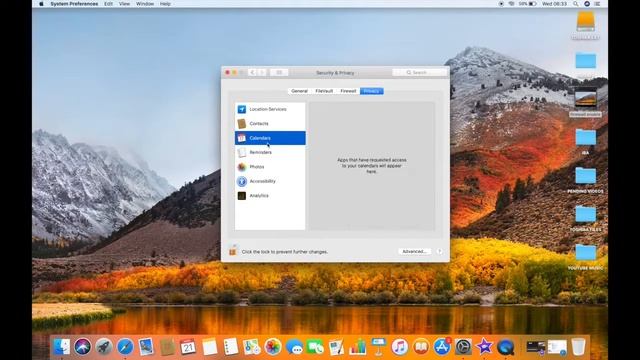Go back in System Preferences
The width and height of the screenshot is (640, 360).
pos(252,73)
